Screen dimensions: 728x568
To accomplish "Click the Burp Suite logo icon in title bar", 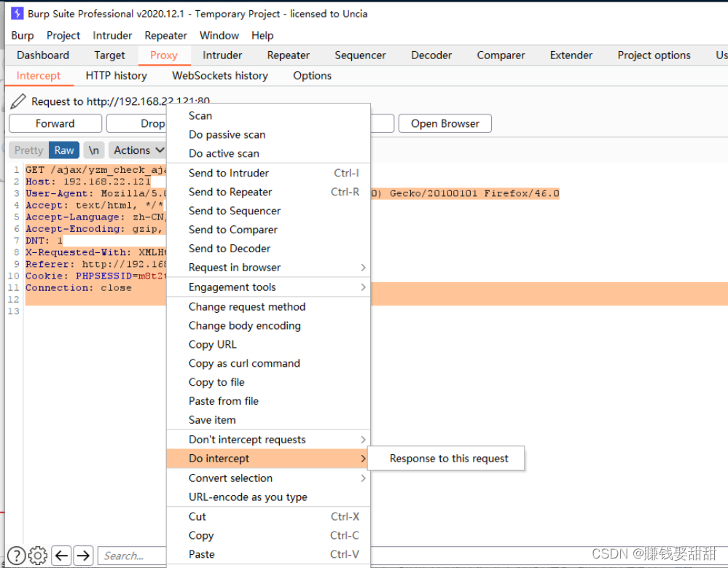I will pyautogui.click(x=17, y=13).
